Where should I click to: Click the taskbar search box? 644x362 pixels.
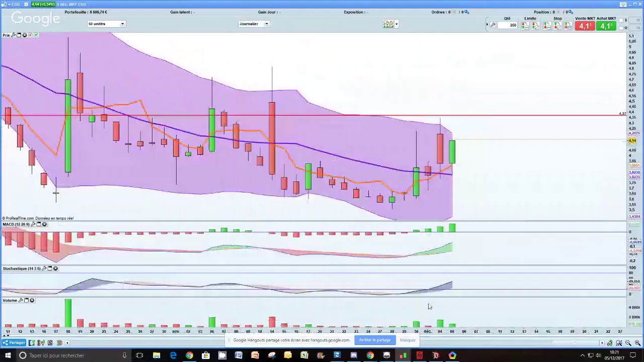coord(73,355)
